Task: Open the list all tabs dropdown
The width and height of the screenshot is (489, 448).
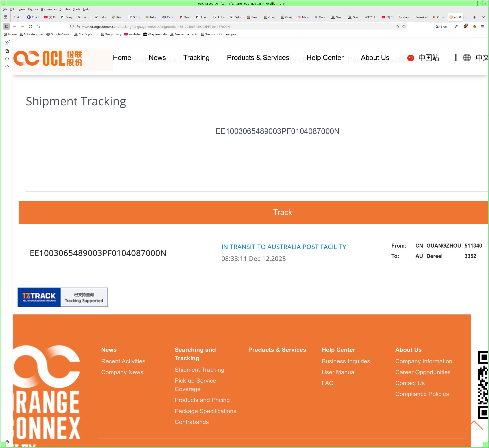Action: pos(483,17)
